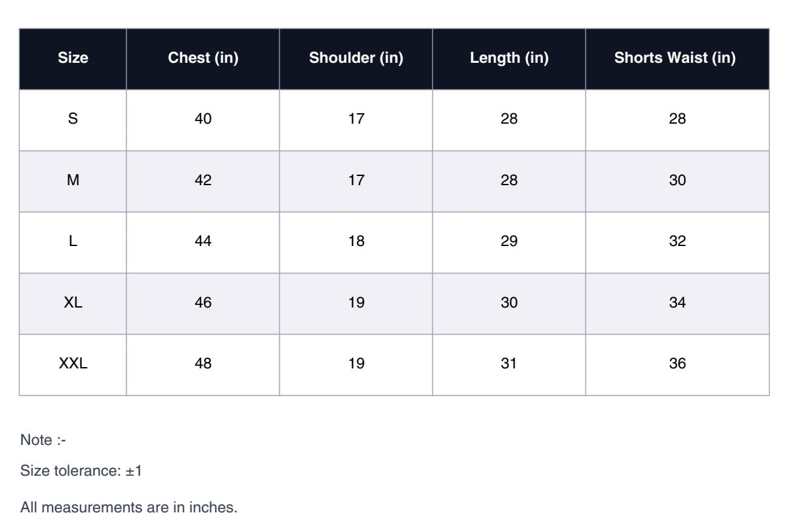Image resolution: width=803 pixels, height=532 pixels.
Task: Click shorts waist value 36 for XXL
Action: [x=677, y=364]
